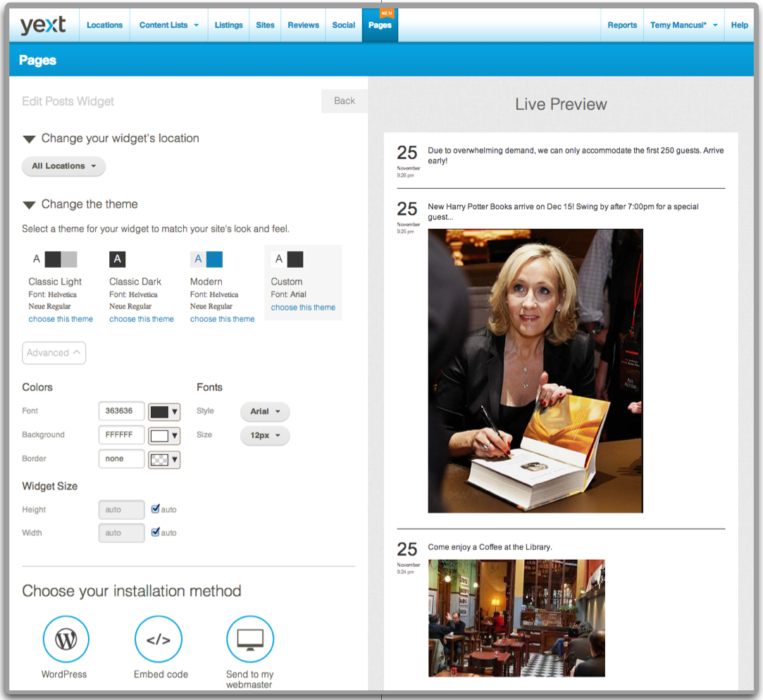Open the All Locations dropdown

(x=63, y=166)
